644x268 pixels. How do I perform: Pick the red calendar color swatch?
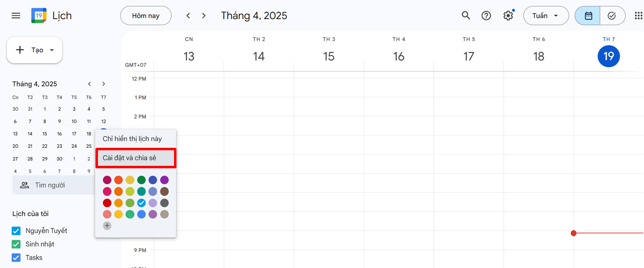(x=107, y=203)
